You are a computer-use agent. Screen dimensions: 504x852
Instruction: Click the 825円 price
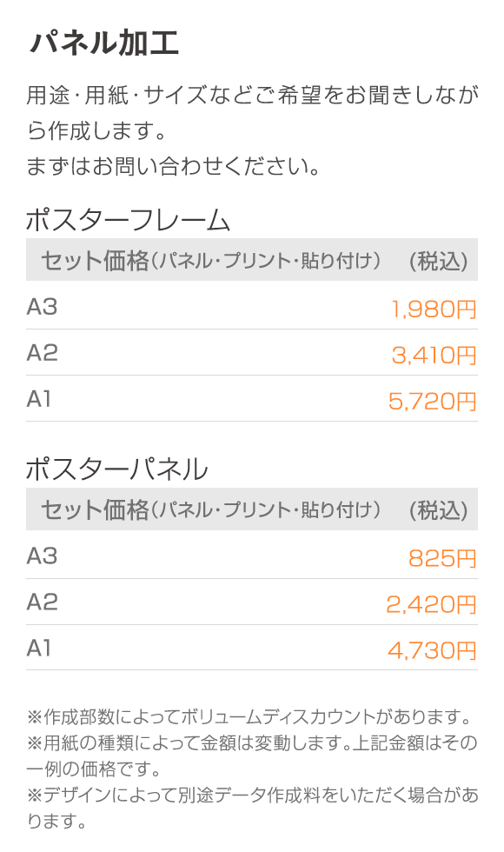pos(442,558)
